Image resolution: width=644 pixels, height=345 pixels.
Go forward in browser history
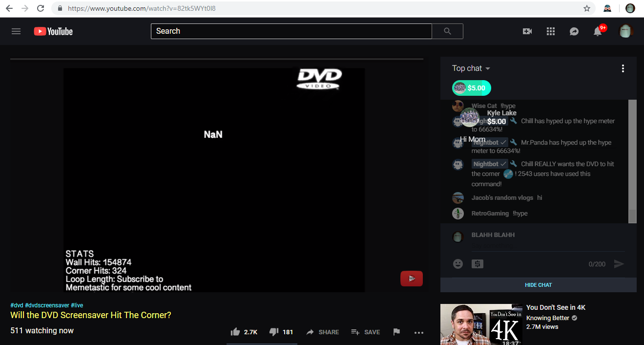[25, 8]
